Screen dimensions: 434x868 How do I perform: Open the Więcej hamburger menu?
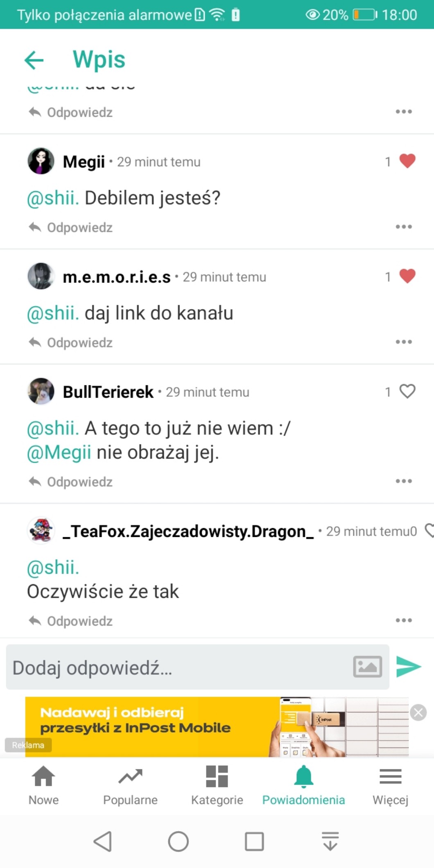pyautogui.click(x=391, y=785)
